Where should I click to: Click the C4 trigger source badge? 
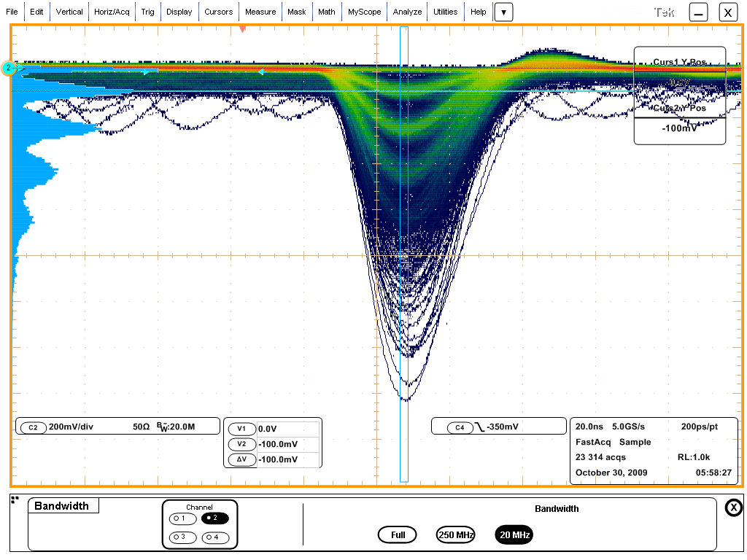click(459, 427)
